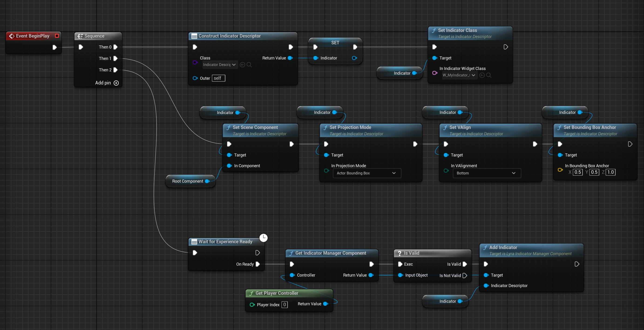The image size is (644, 330).
Task: Click the Then 1 execution pin
Action: (115, 58)
